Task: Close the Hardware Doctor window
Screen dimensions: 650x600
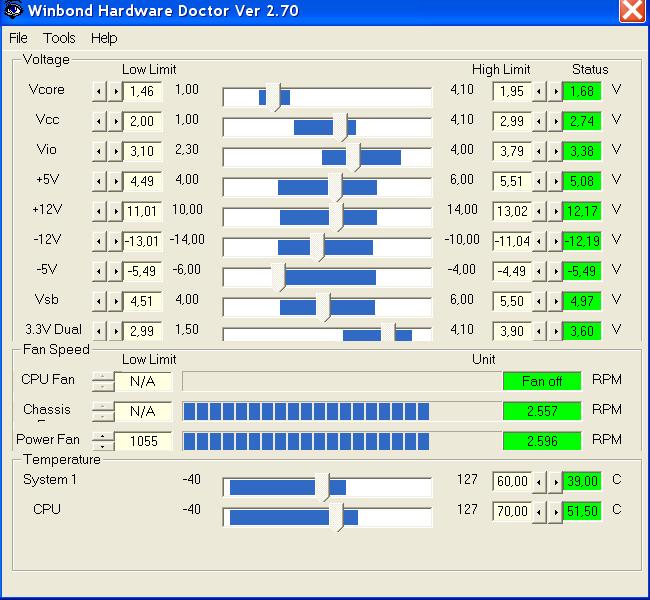Action: click(x=632, y=10)
